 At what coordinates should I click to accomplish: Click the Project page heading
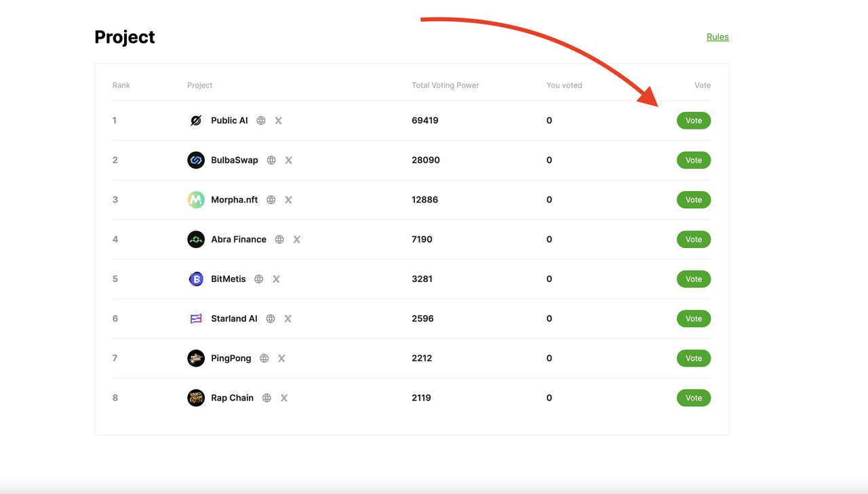tap(125, 37)
